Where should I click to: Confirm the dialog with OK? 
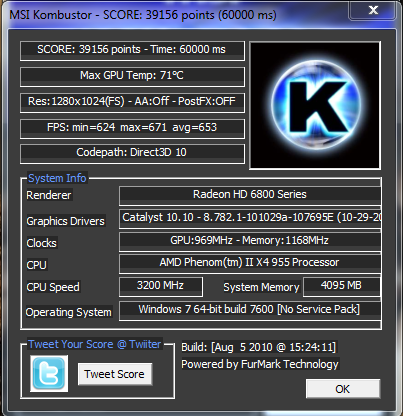pyautogui.click(x=343, y=389)
